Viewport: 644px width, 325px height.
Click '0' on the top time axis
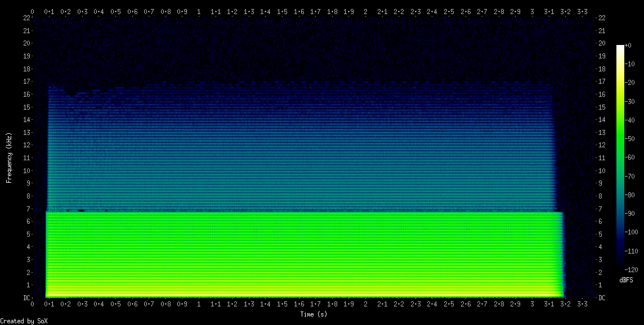(33, 12)
